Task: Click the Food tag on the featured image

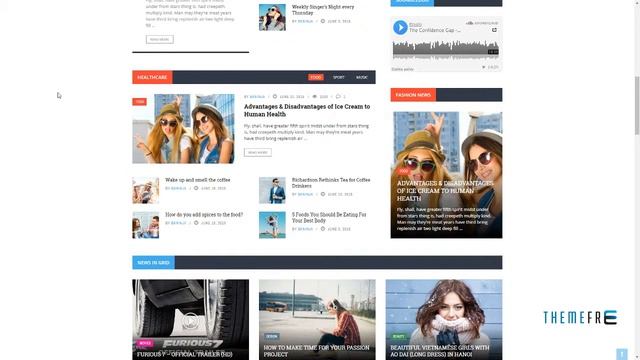Action: pyautogui.click(x=139, y=102)
